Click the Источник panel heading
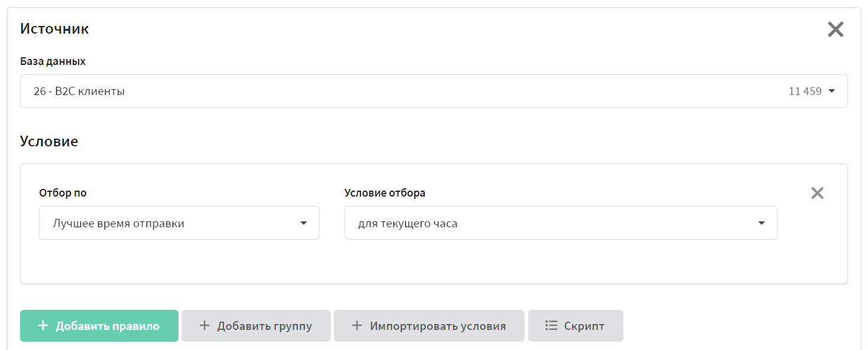Image resolution: width=868 pixels, height=350 pixels. [54, 28]
